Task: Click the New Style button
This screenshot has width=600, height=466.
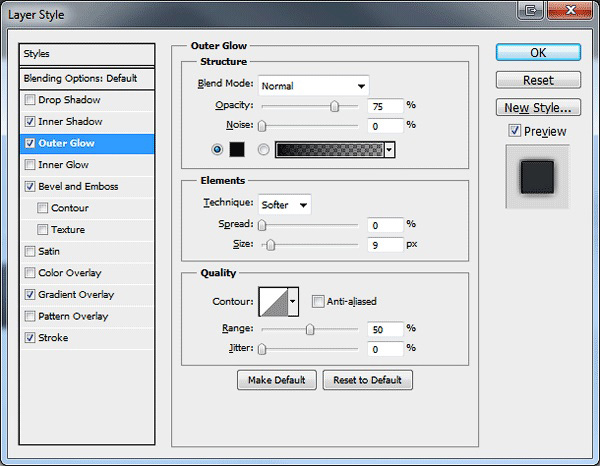Action: point(538,108)
